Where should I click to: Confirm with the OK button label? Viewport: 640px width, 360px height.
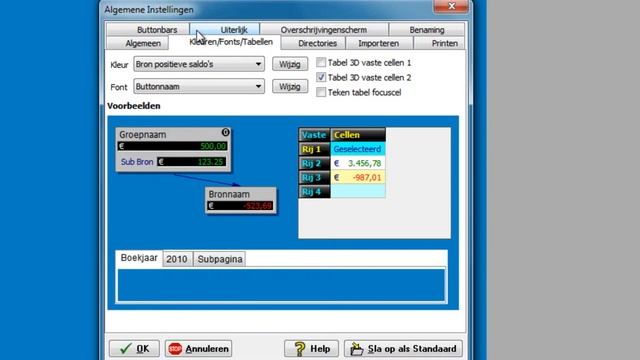(143, 349)
